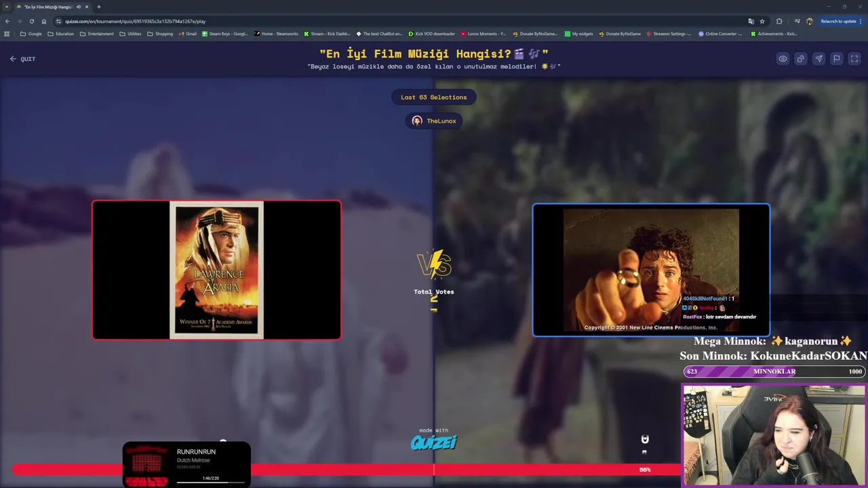Viewport: 868px width, 488px height.
Task: Reload the current page
Action: coord(31,21)
